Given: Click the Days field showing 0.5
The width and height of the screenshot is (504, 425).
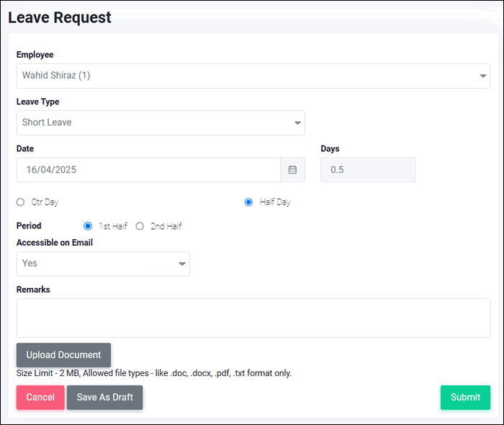Looking at the screenshot, I should click(x=368, y=170).
